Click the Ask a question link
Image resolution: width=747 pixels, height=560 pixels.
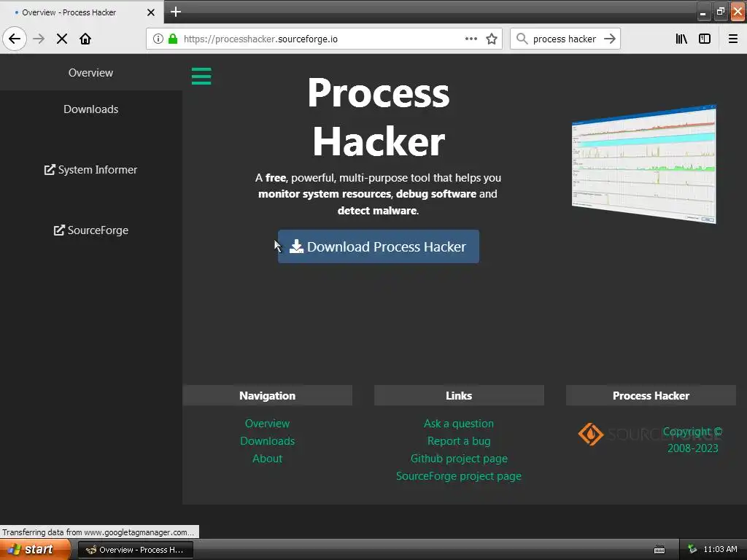tap(459, 424)
